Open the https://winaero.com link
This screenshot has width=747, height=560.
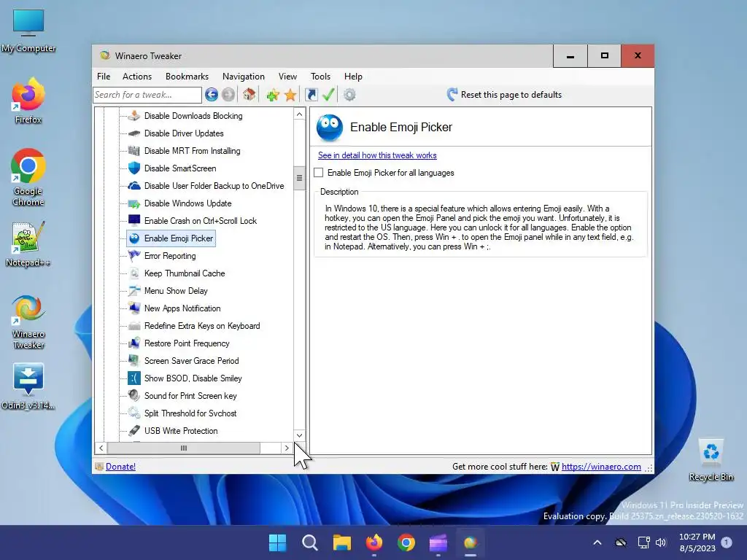[x=601, y=467]
